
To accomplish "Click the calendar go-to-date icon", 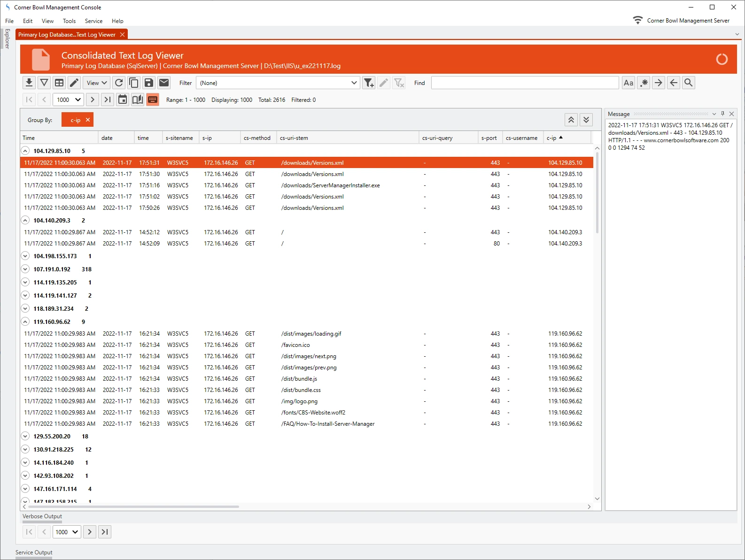I will click(123, 100).
